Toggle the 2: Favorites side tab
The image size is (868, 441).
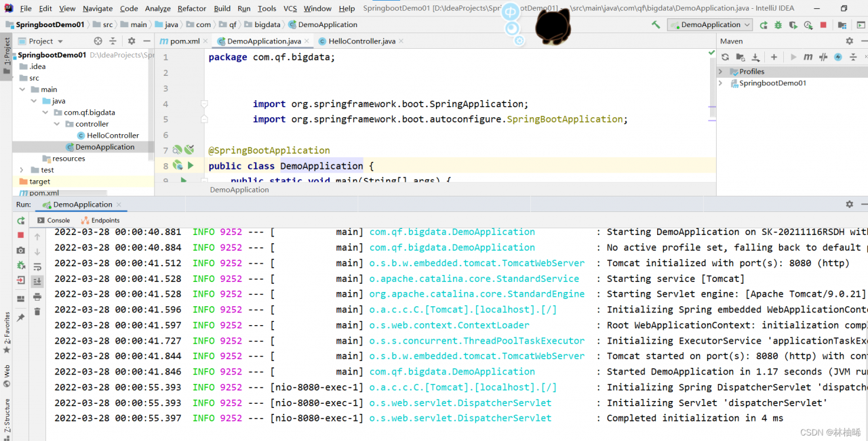(x=6, y=333)
